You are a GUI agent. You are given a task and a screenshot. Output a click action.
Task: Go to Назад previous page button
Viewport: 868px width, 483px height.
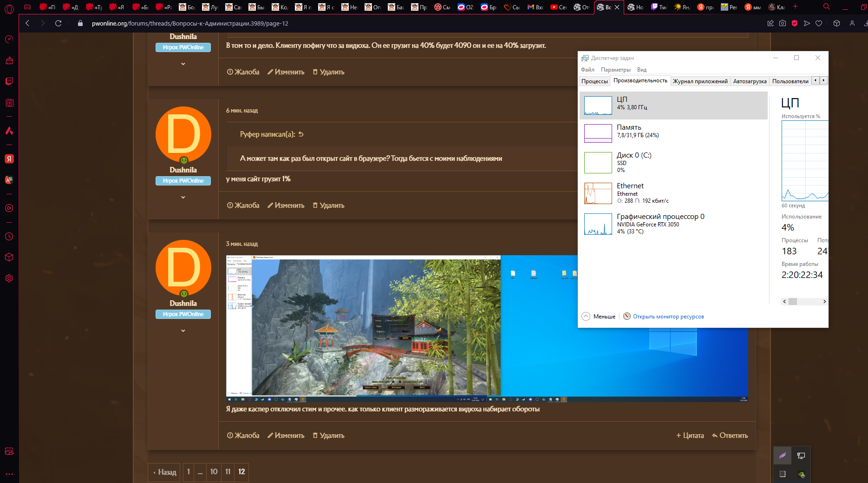point(164,472)
